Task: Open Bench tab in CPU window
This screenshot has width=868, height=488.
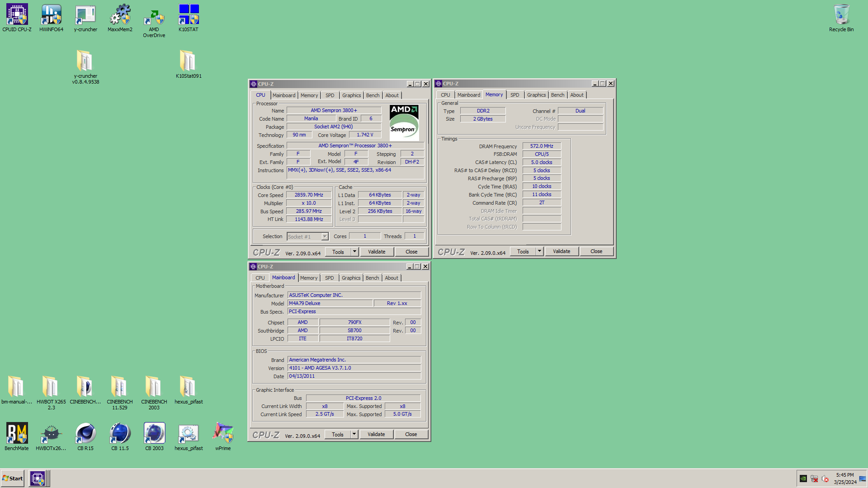Action: pyautogui.click(x=373, y=95)
